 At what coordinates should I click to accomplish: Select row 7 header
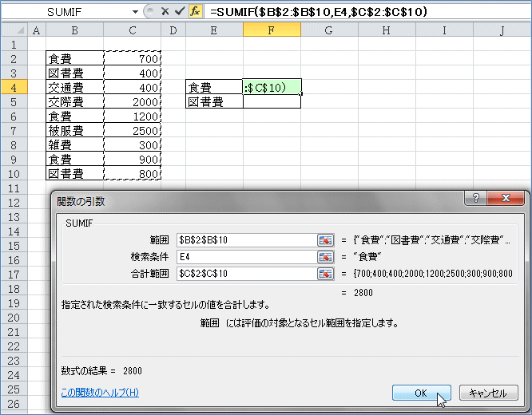pyautogui.click(x=14, y=131)
